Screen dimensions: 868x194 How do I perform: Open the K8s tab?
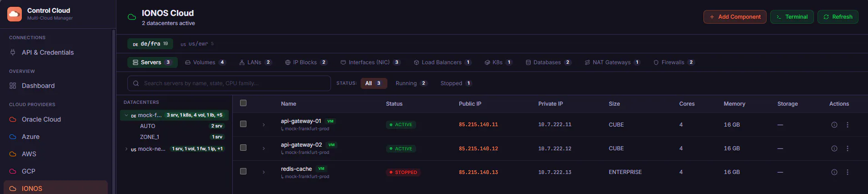498,62
